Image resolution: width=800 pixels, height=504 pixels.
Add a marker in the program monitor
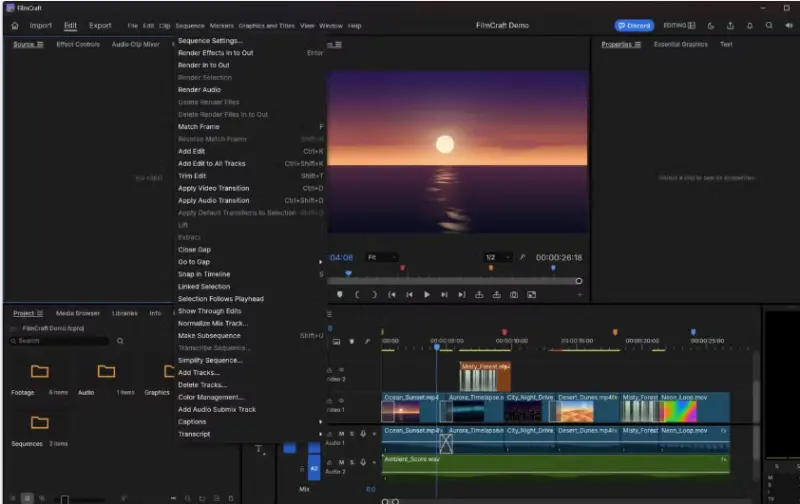pos(340,294)
